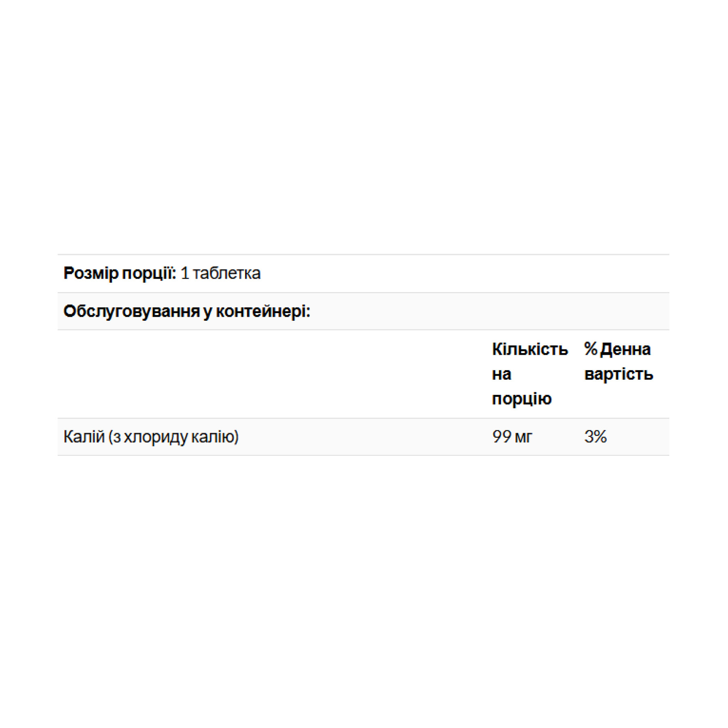Click the word 'Денна' in the header
Screen dimensions: 728x728
pos(626,349)
